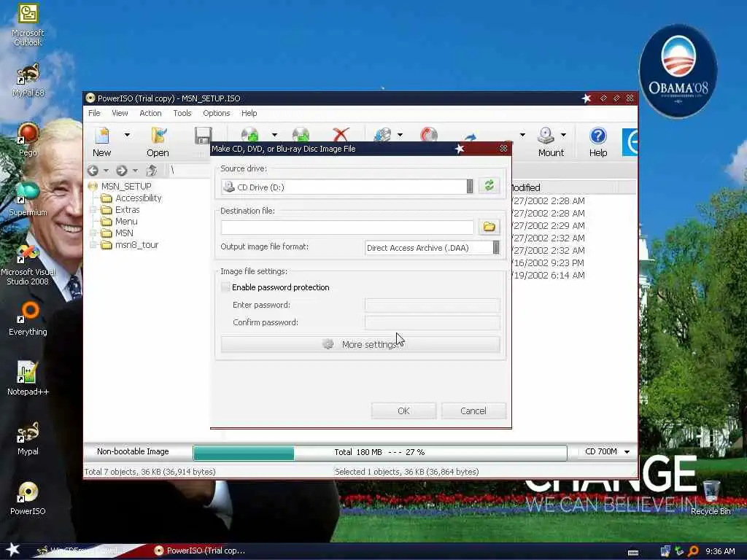Click the More settings button
Screen dimensions: 747x560
click(360, 344)
